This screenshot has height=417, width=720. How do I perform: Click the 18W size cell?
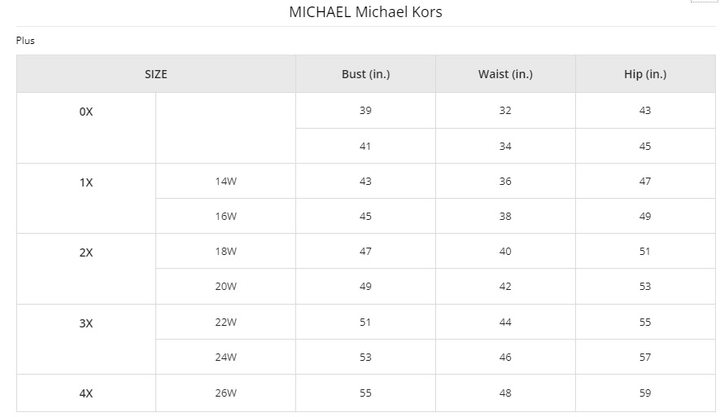[x=226, y=252]
